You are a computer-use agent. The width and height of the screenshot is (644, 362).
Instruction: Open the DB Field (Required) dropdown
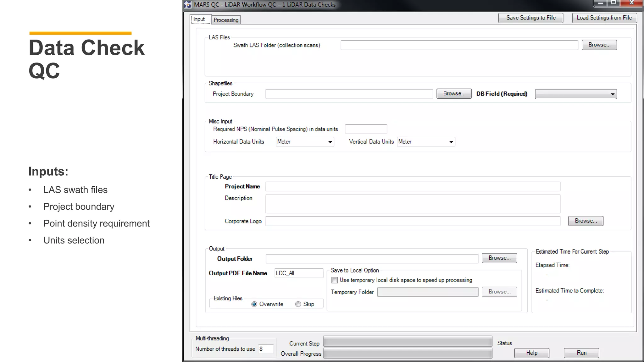pos(576,94)
